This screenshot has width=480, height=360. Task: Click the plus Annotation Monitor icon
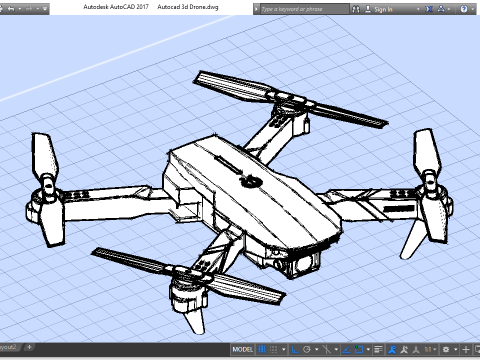click(x=466, y=349)
